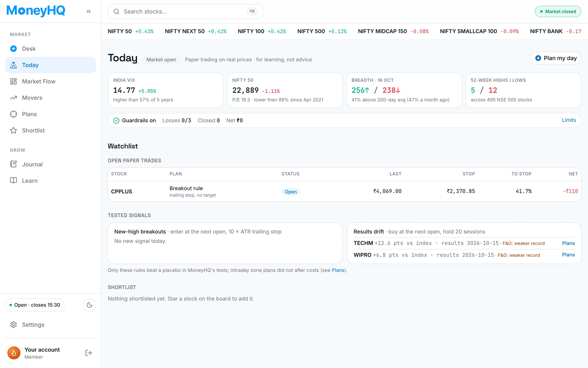
Task: Click the NIFTY SMALLCAP 100 ticker entry
Action: tap(479, 32)
